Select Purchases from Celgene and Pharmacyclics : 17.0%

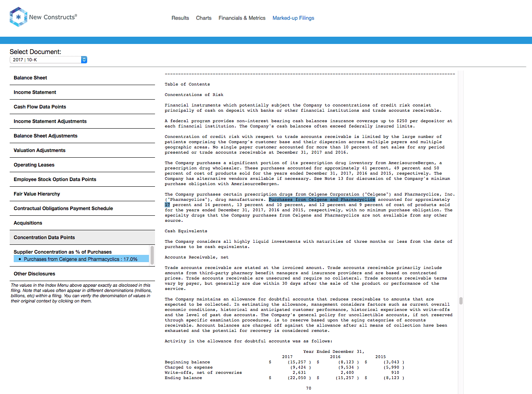click(81, 259)
